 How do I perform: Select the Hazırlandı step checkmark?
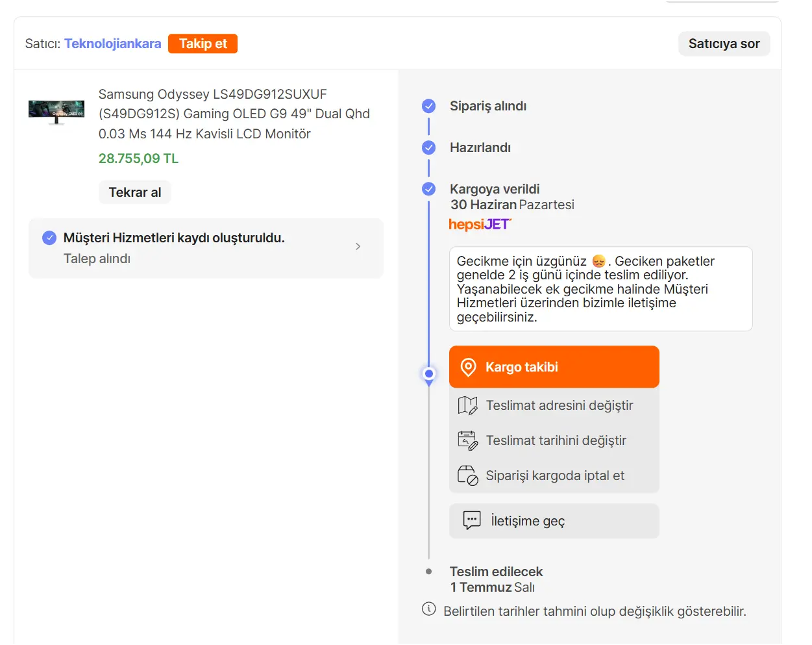click(429, 147)
